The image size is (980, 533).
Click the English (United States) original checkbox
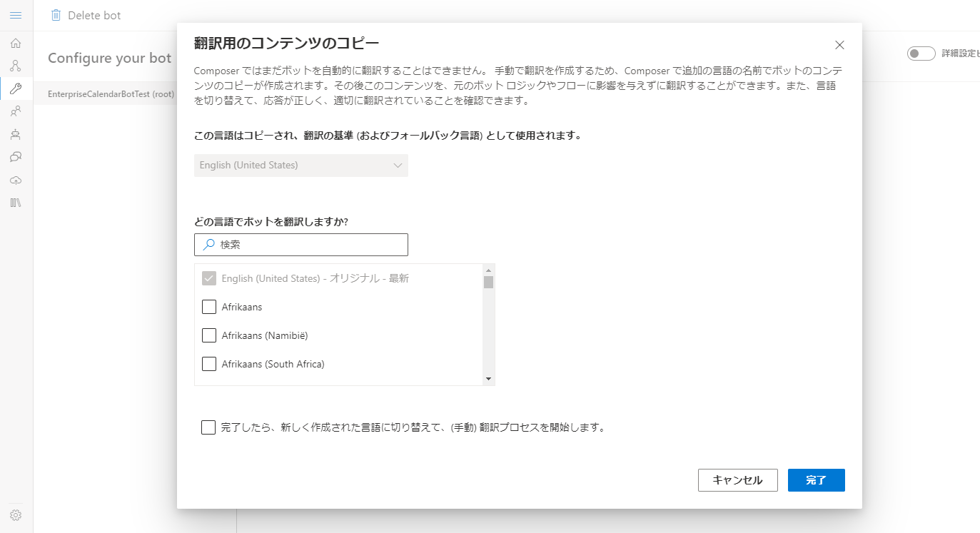209,278
